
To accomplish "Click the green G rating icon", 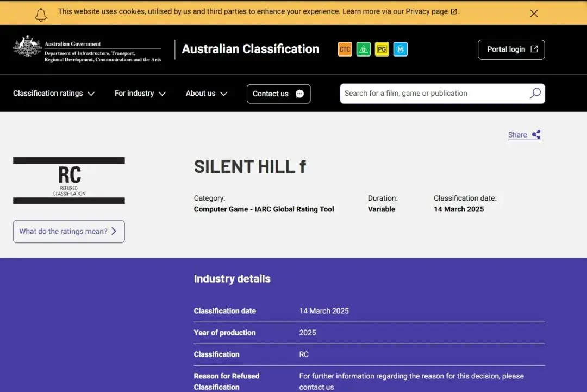I will click(363, 49).
